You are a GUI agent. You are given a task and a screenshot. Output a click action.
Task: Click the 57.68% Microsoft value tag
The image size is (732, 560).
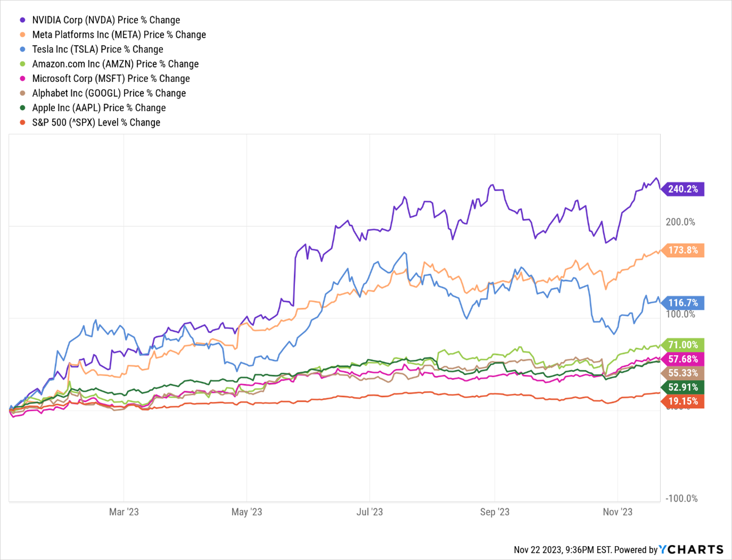click(683, 359)
